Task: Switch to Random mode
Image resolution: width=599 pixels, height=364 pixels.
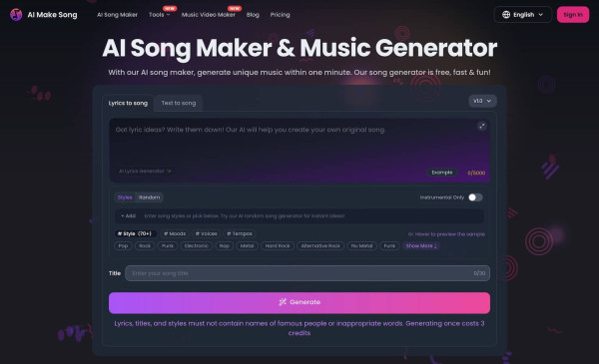Action: 150,197
